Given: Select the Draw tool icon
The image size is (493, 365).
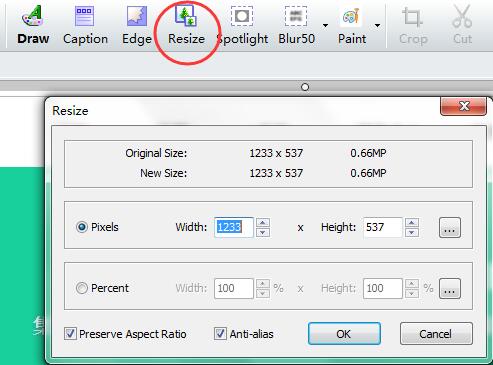Looking at the screenshot, I should 32,16.
